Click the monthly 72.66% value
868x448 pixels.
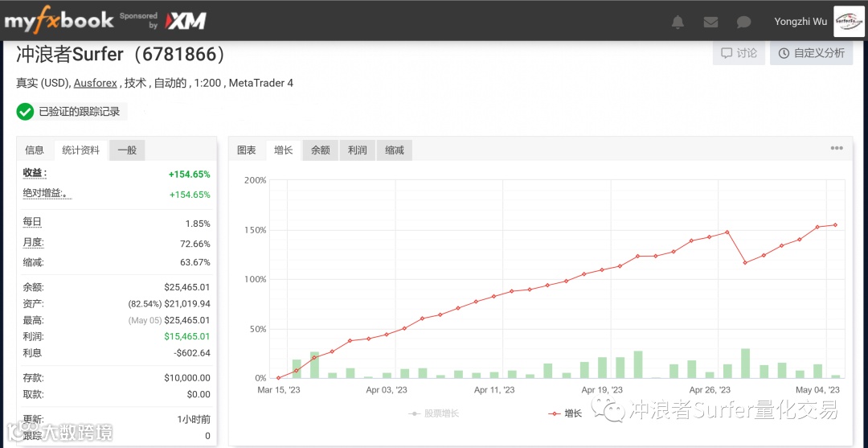195,244
